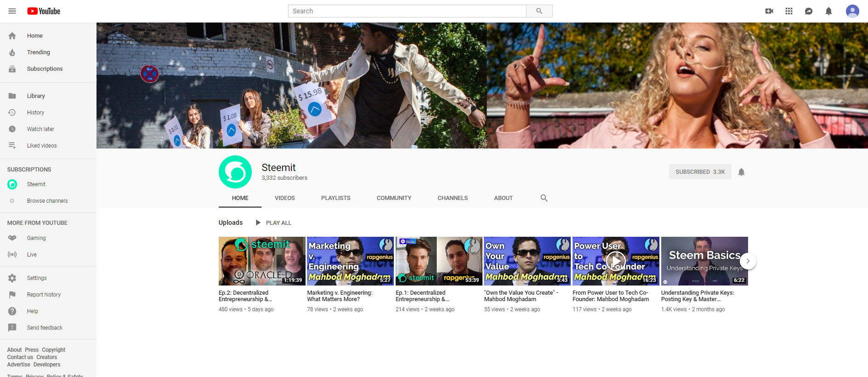The width and height of the screenshot is (868, 377).
Task: Click the Settings gear icon
Action: [12, 278]
